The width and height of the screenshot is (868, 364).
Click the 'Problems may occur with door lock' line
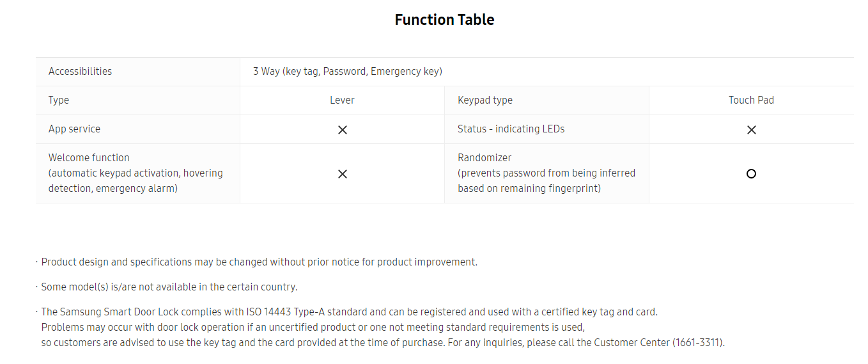click(313, 328)
